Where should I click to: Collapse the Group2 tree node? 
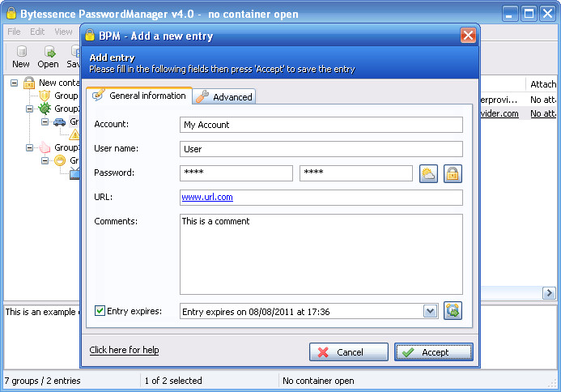point(29,109)
